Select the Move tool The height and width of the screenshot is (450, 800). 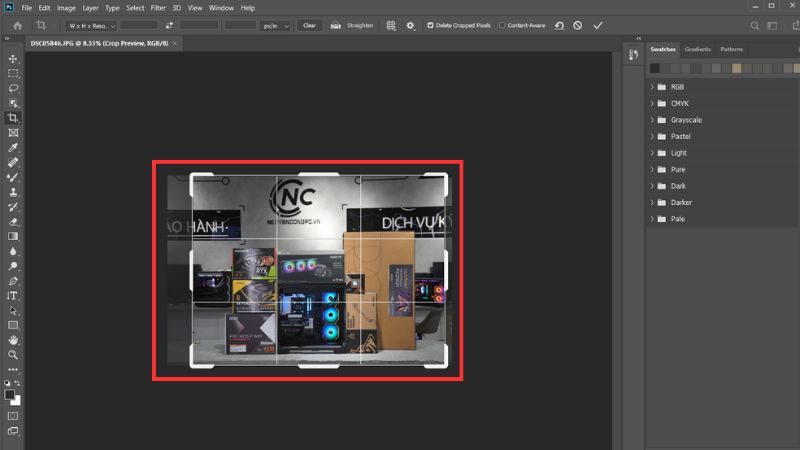[13, 59]
